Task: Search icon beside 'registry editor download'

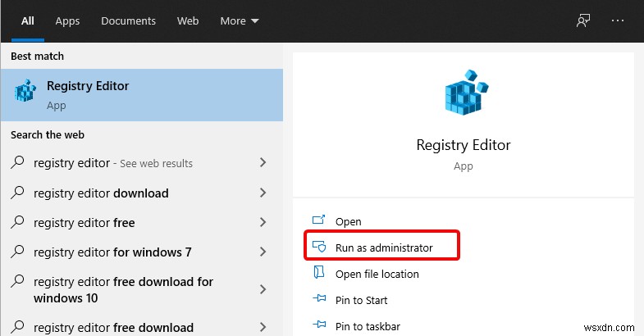Action: 17,193
